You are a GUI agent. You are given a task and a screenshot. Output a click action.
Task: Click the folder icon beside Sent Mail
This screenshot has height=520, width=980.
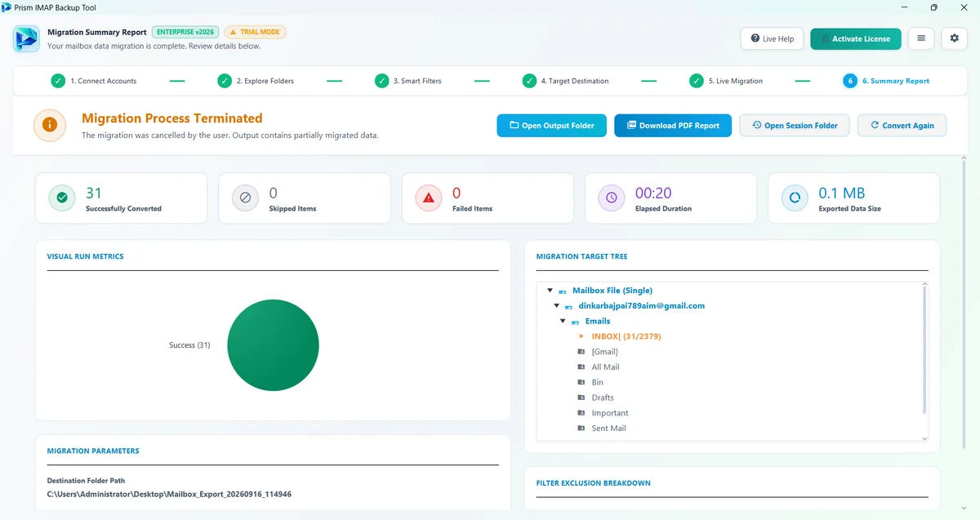pyautogui.click(x=581, y=429)
